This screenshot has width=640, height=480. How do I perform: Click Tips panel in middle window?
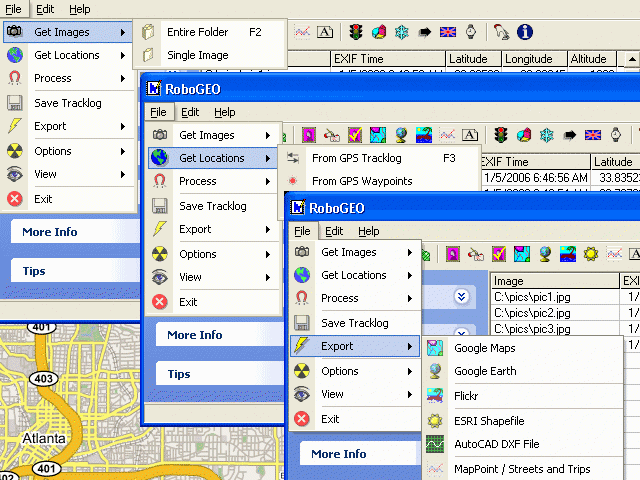pyautogui.click(x=219, y=374)
